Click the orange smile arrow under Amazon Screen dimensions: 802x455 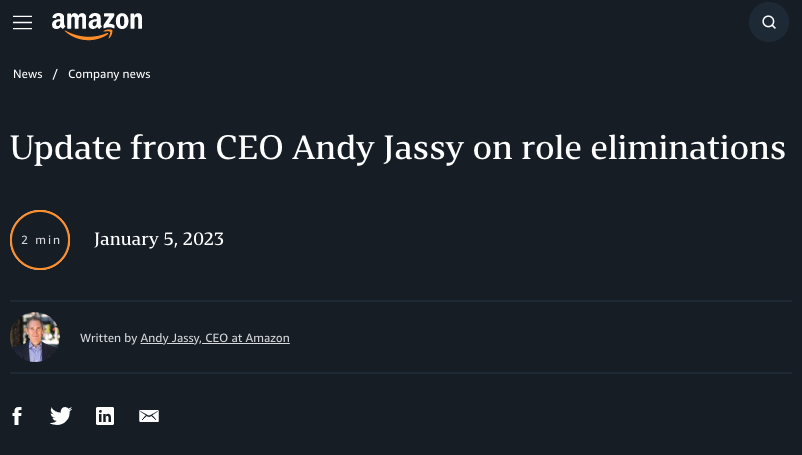coord(90,35)
